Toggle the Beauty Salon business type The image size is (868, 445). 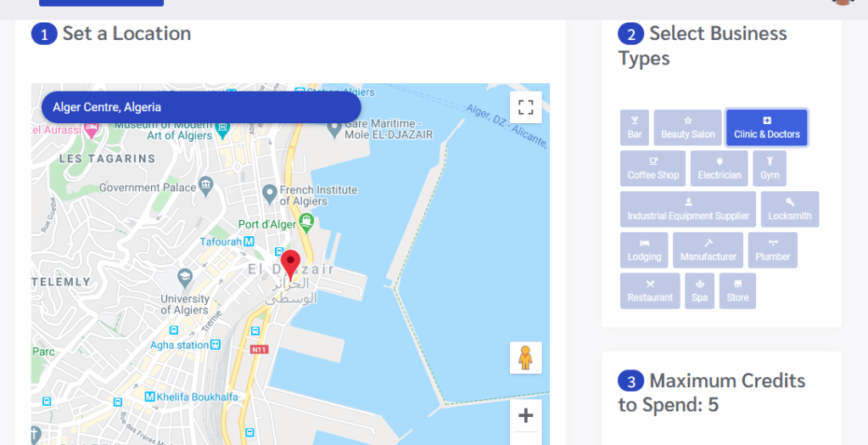pyautogui.click(x=687, y=128)
